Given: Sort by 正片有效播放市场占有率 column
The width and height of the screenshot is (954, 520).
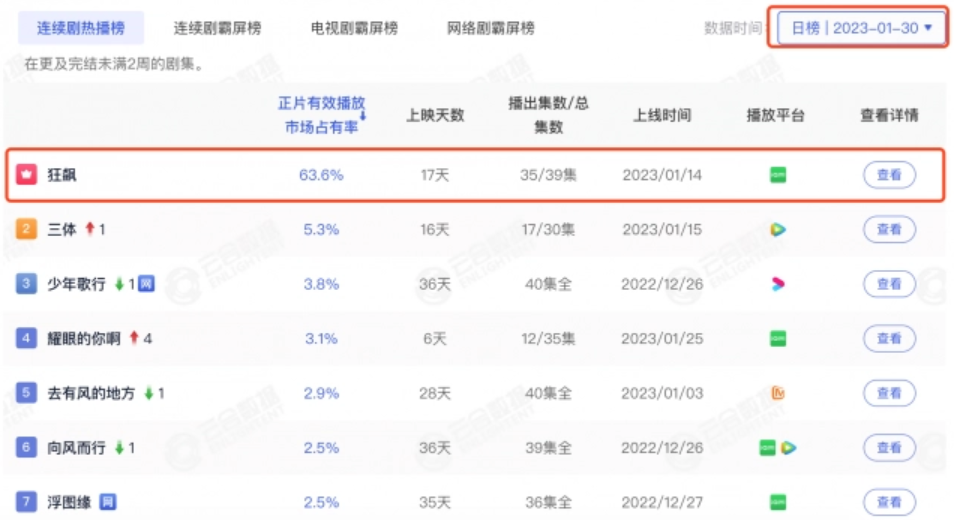Looking at the screenshot, I should [x=322, y=115].
